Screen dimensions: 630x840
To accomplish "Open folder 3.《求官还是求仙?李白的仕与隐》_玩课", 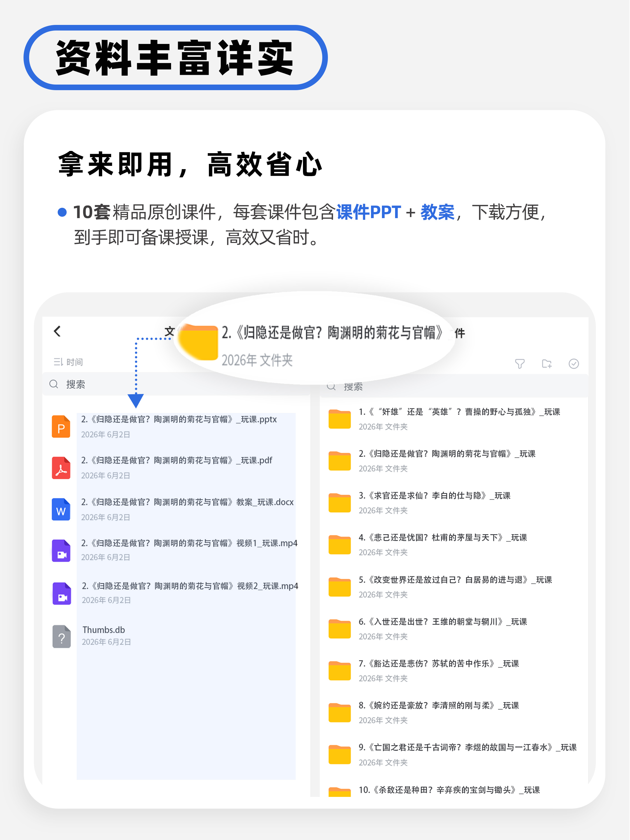I will 435,495.
